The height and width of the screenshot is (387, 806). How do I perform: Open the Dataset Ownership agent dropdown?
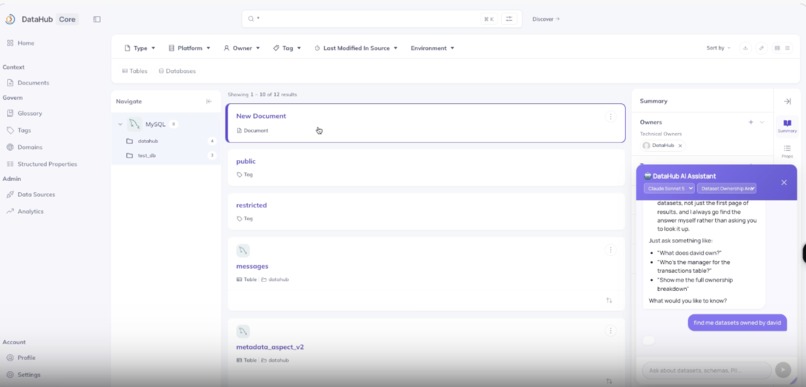point(727,189)
